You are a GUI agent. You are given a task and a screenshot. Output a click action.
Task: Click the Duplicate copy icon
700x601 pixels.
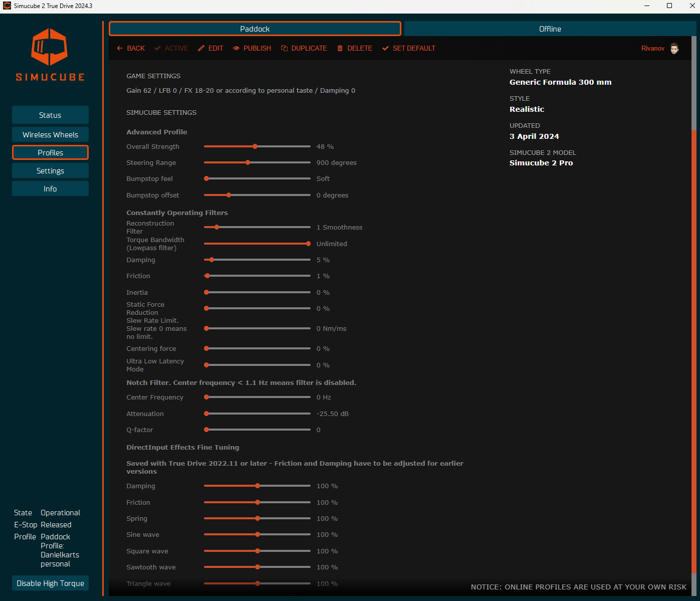click(284, 48)
